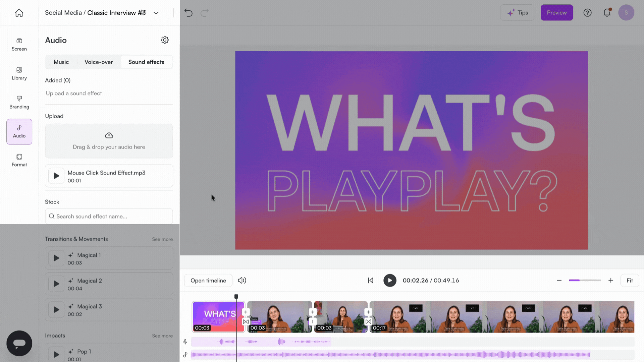Screen dimensions: 644x362
Task: Go to the home page icon
Action: (x=19, y=13)
